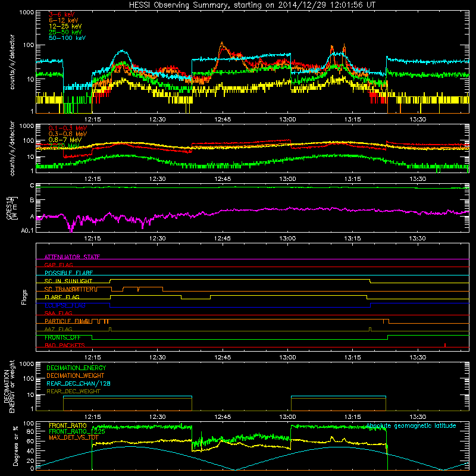This screenshot has width=476, height=476.
Task: Click the deep magenta GOES dip near 12:10
Action: [71, 227]
